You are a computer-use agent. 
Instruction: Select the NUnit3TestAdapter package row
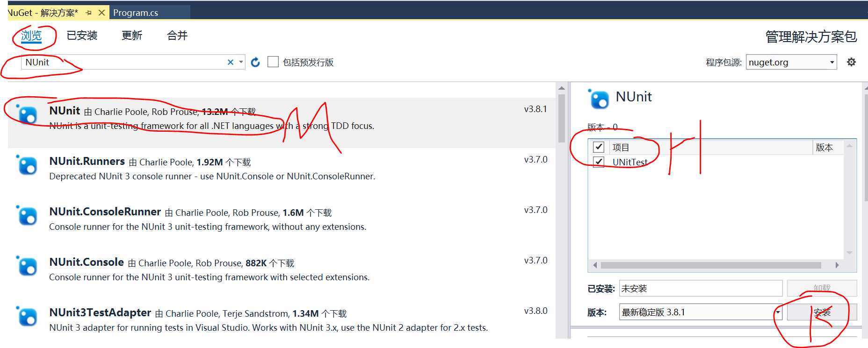(282, 320)
